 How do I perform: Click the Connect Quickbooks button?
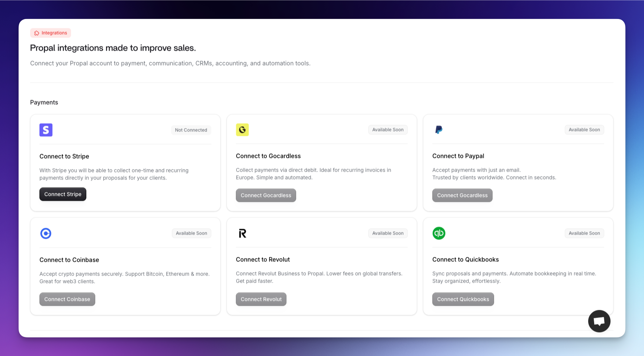point(463,299)
